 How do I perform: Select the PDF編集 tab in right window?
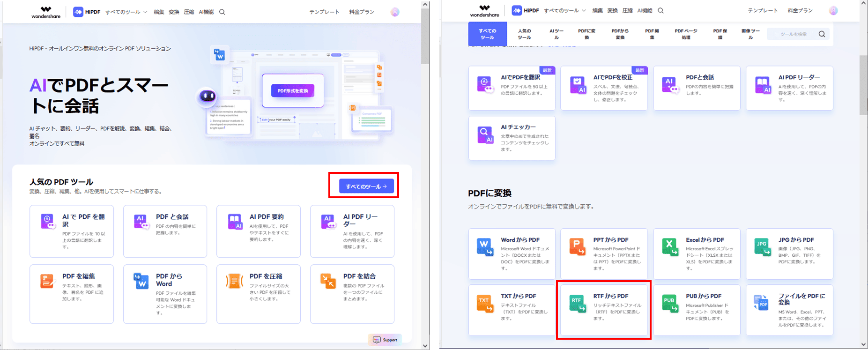point(652,34)
